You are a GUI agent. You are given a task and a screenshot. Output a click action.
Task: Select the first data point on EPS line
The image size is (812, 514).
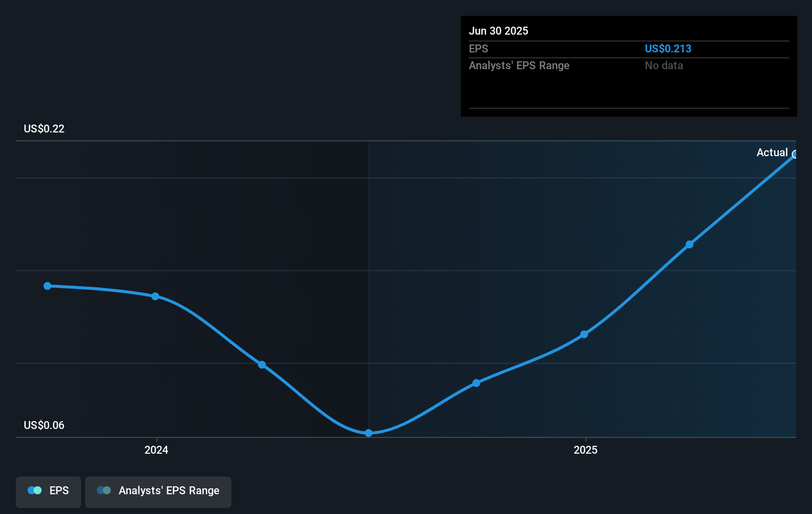click(x=47, y=286)
